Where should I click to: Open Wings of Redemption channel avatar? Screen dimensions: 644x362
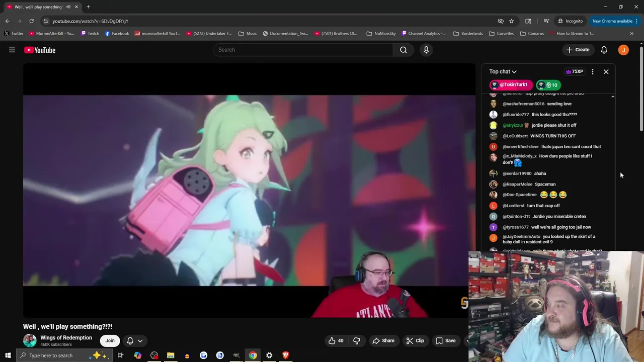(30, 340)
